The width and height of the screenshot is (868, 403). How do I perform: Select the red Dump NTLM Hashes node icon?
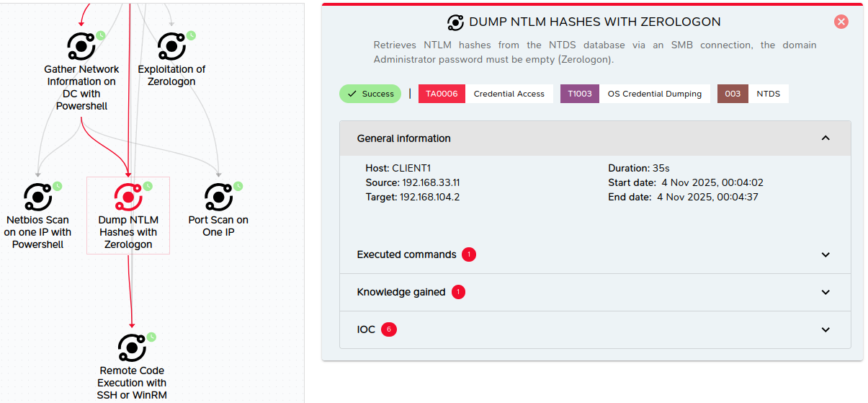click(x=128, y=197)
